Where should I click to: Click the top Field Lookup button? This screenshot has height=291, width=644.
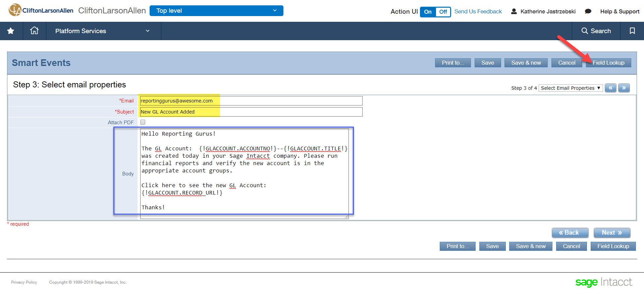coord(608,63)
